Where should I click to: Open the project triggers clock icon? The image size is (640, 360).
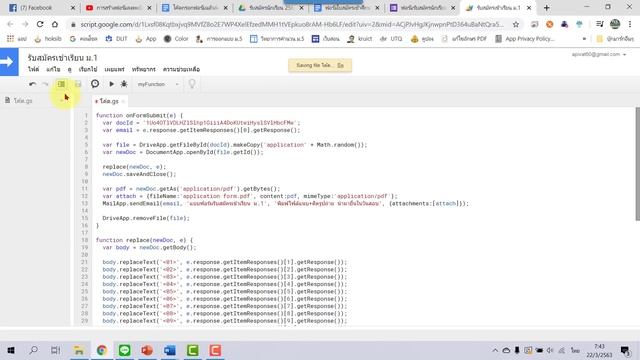pos(95,84)
